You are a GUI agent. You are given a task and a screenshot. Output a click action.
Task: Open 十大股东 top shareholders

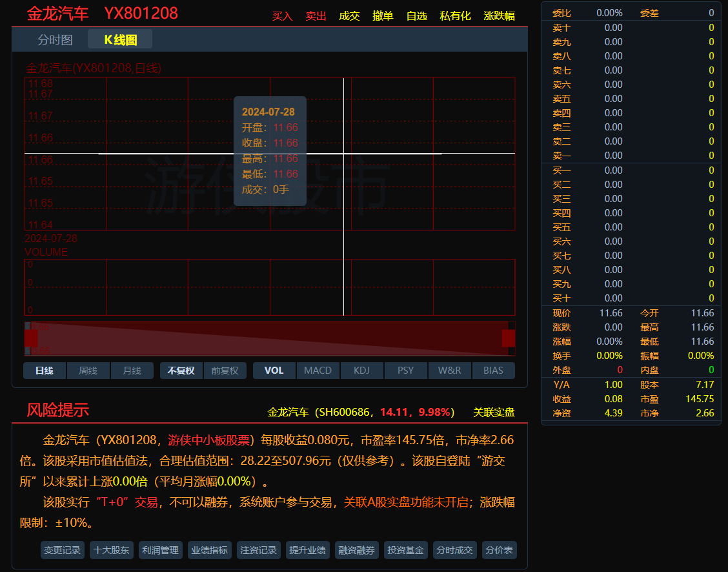[112, 550]
